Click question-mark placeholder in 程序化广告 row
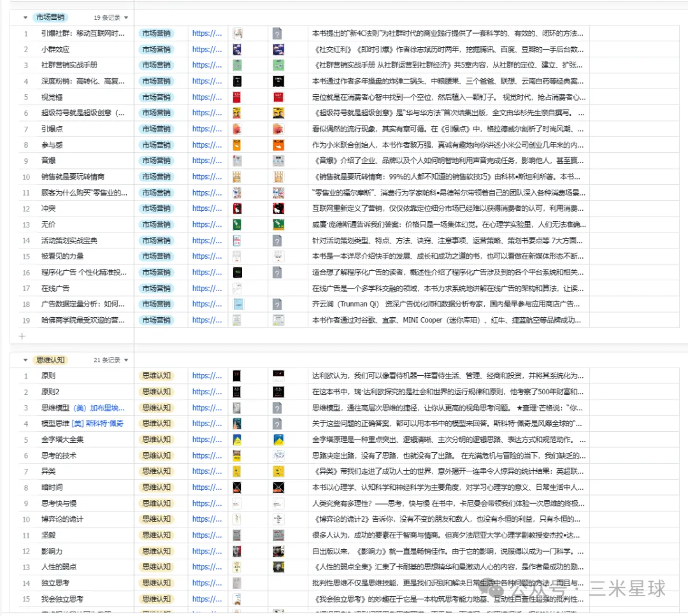Viewport: 688px width, 616px height. point(277,273)
